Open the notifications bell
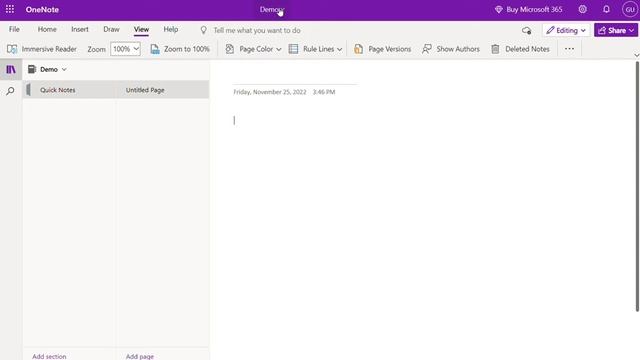 click(606, 9)
